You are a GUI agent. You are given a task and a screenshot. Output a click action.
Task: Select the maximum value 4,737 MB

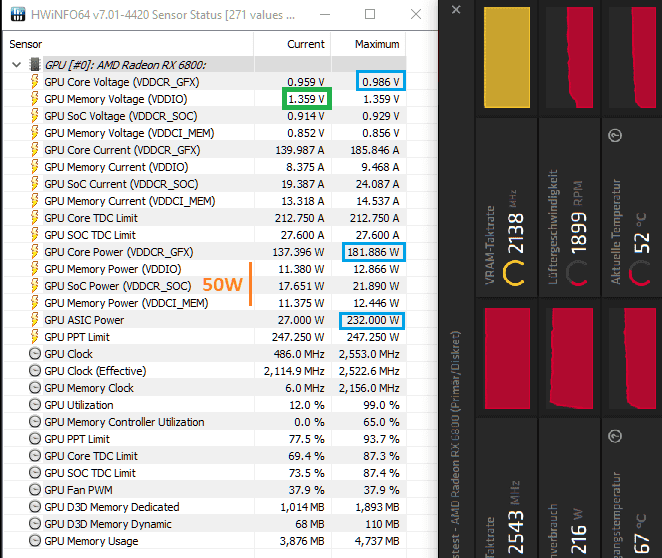(377, 541)
